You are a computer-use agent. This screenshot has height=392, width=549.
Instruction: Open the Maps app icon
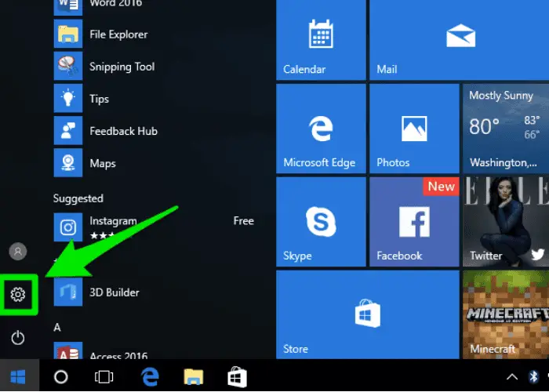tap(68, 163)
